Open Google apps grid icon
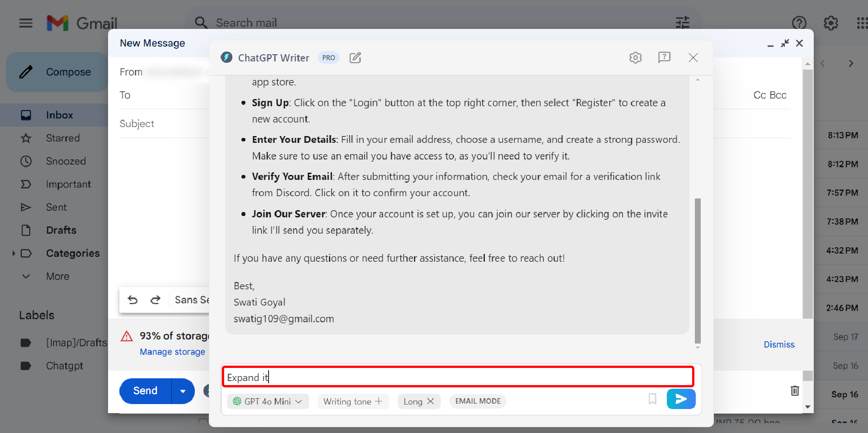The height and width of the screenshot is (433, 868). [x=862, y=23]
